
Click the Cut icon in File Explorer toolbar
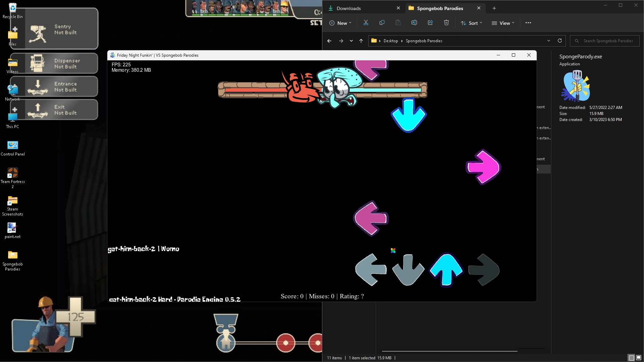(x=366, y=22)
